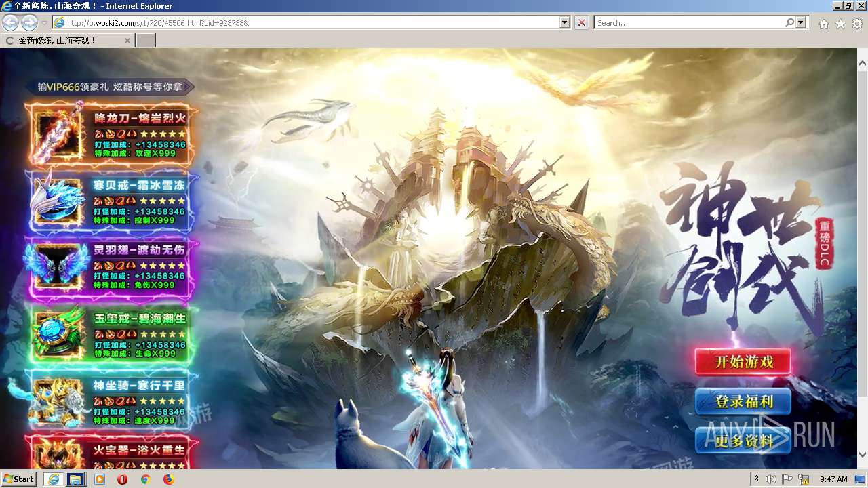Show hidden tray icons arrow

[757, 479]
